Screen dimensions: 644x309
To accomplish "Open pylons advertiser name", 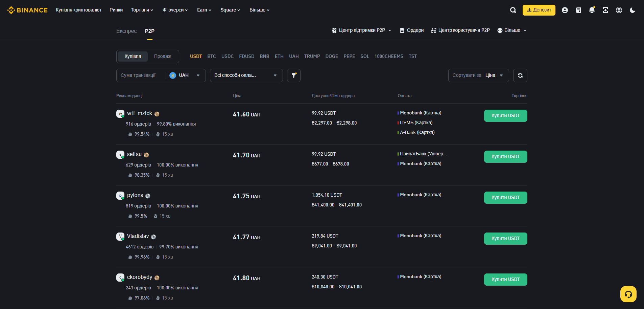I will [135, 195].
